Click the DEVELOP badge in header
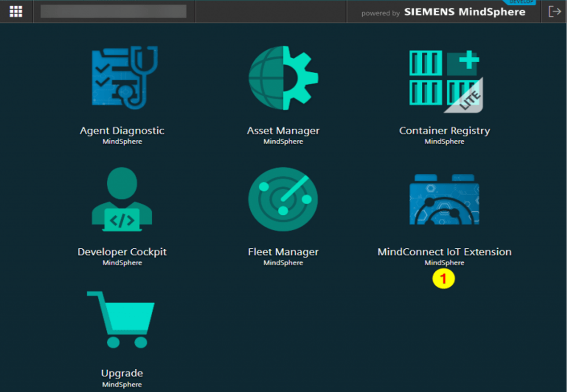 click(521, 2)
